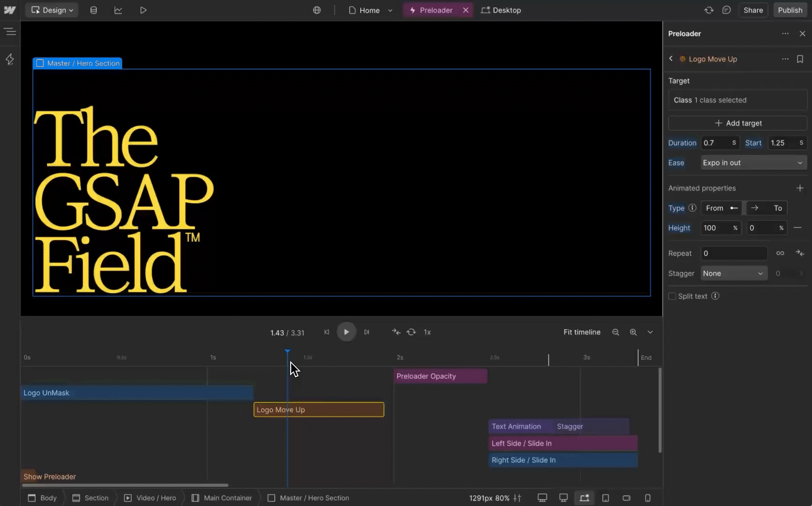Remove the Height animated property
Image resolution: width=812 pixels, height=506 pixels.
click(797, 228)
